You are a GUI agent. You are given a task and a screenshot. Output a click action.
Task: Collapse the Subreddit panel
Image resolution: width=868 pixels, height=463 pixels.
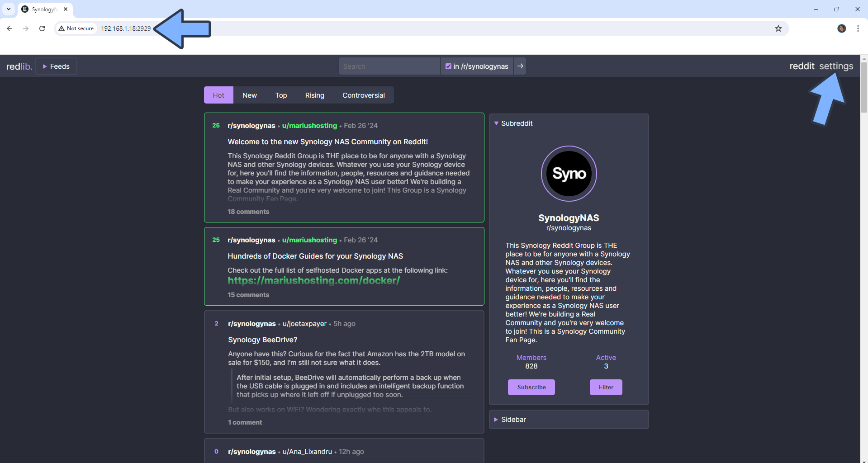tap(513, 123)
